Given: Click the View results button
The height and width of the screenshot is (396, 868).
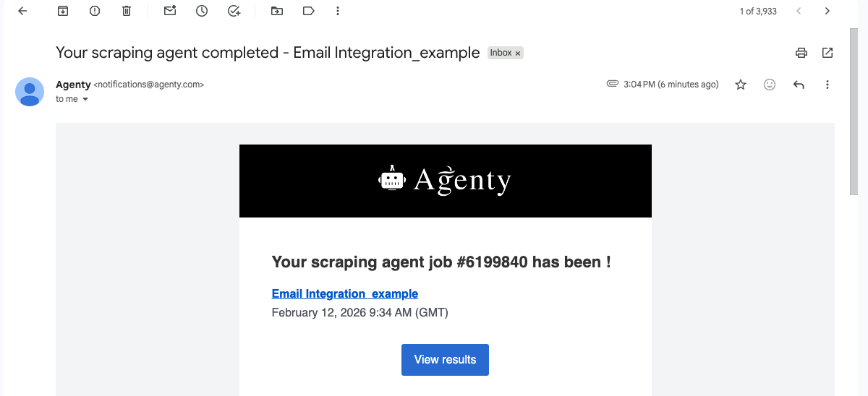Looking at the screenshot, I should point(445,360).
